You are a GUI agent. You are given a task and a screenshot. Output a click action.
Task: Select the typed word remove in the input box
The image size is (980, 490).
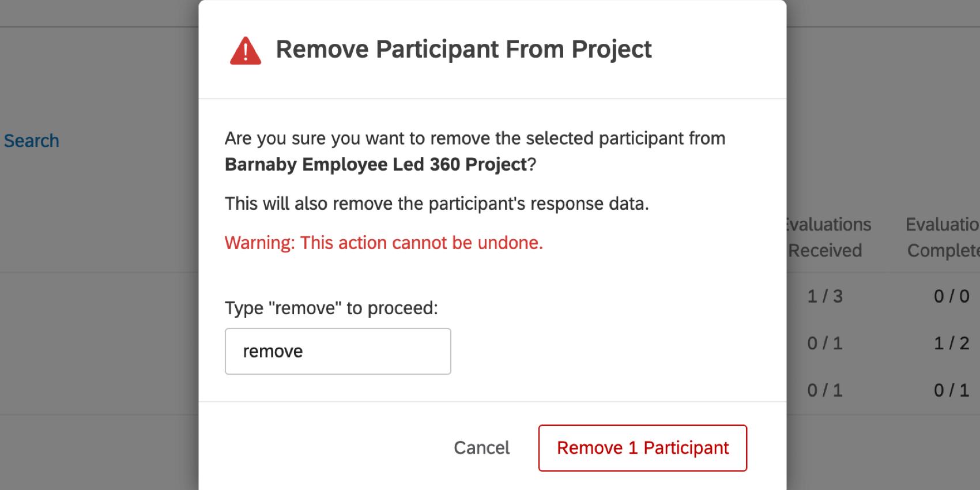coord(273,351)
